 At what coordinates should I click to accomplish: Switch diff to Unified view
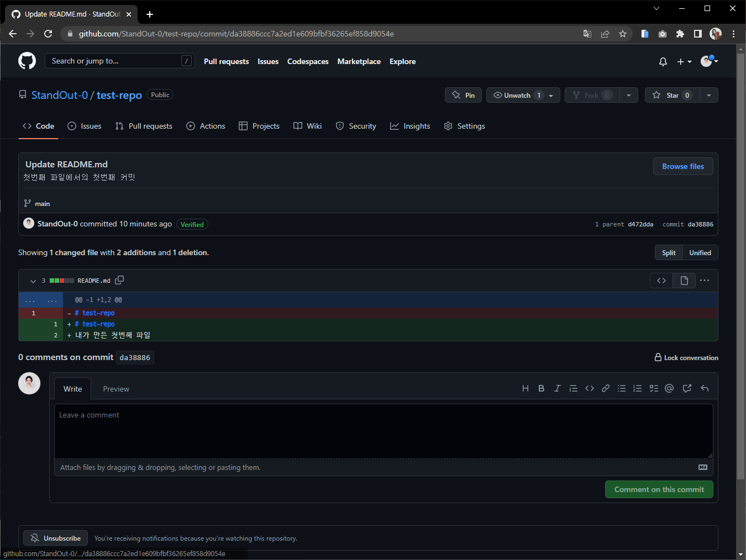tap(700, 252)
